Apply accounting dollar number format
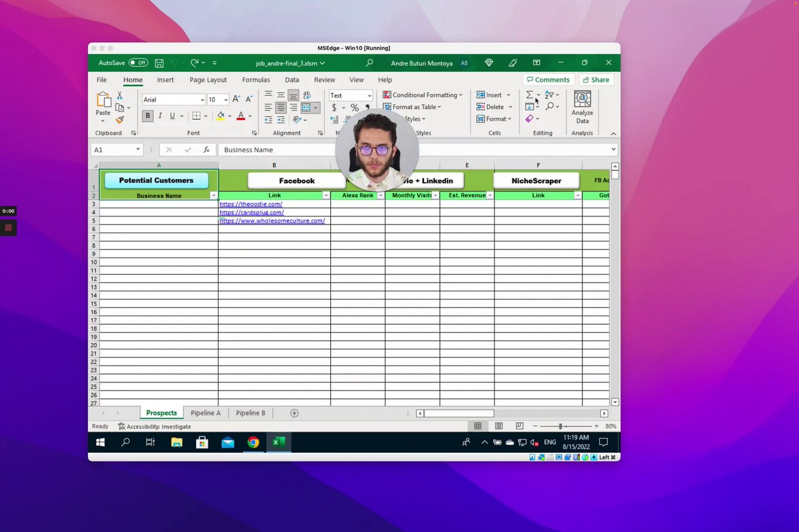 [334, 108]
